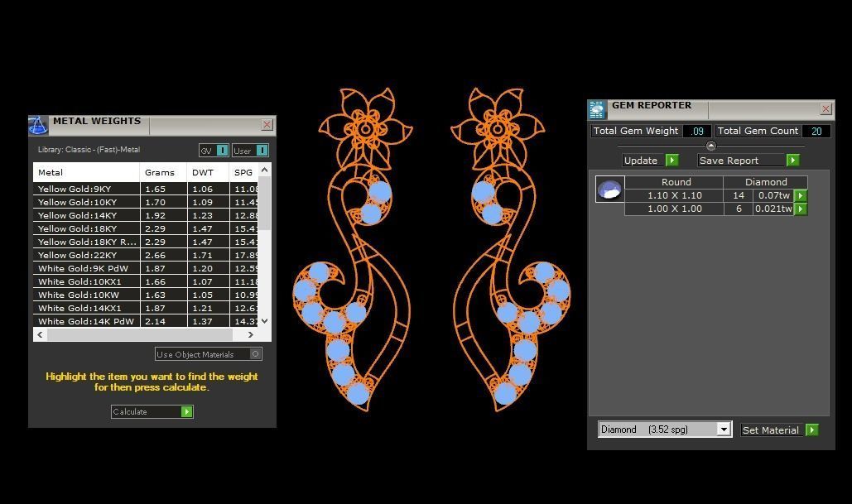Click the Round shape header cell
The height and width of the screenshot is (504, 852).
[x=674, y=182]
